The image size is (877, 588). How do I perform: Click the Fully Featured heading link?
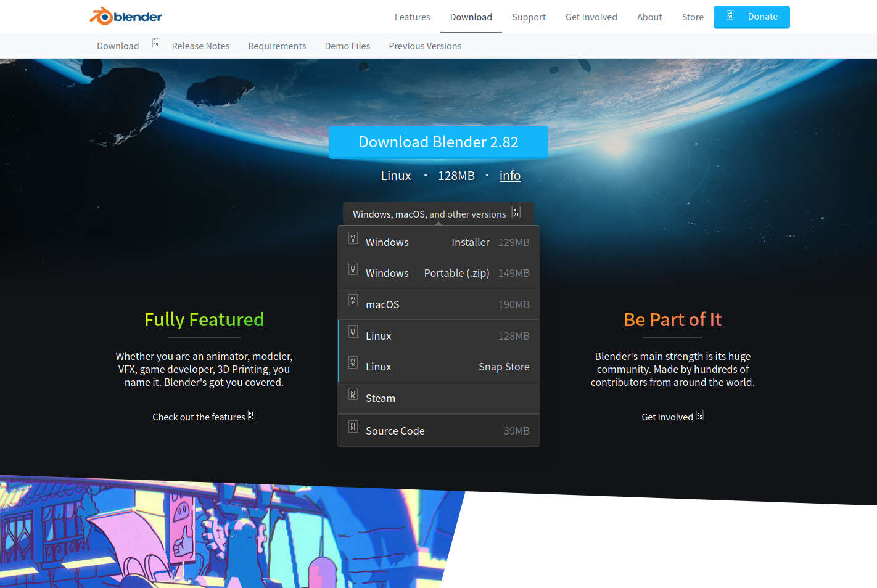204,319
